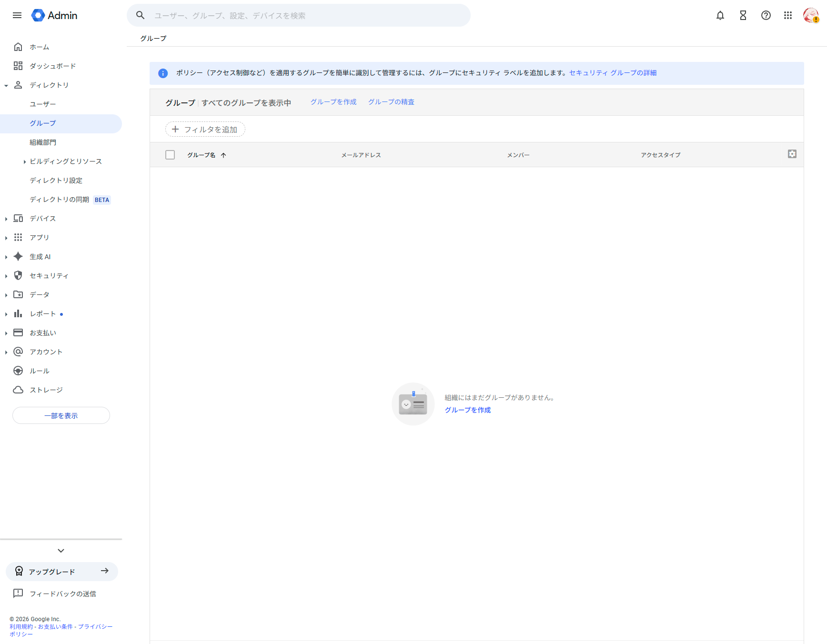Toggle the select all groups checkbox
This screenshot has width=827, height=644.
[x=170, y=155]
